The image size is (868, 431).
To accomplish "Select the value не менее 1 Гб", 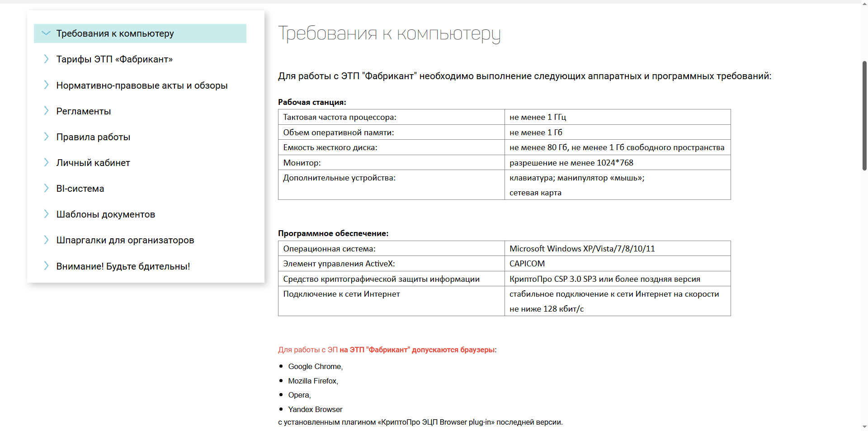I will [618, 133].
